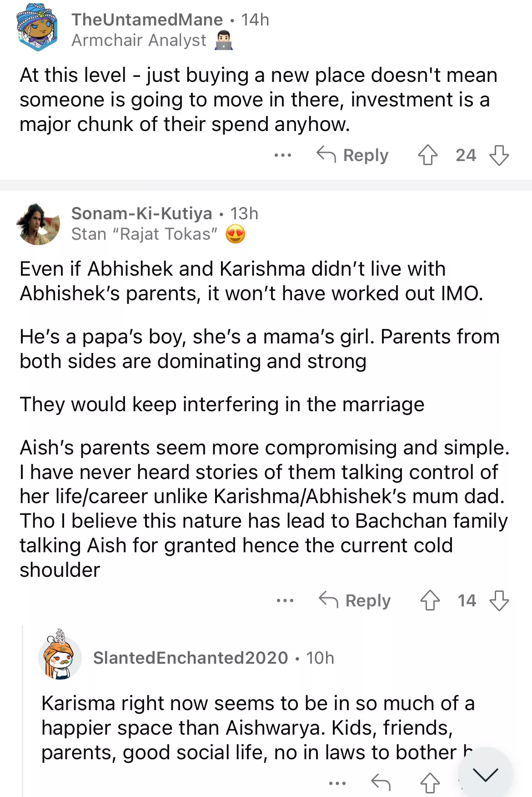The height and width of the screenshot is (797, 532).
Task: View TheUntamedMane's avatar
Action: click(x=38, y=27)
